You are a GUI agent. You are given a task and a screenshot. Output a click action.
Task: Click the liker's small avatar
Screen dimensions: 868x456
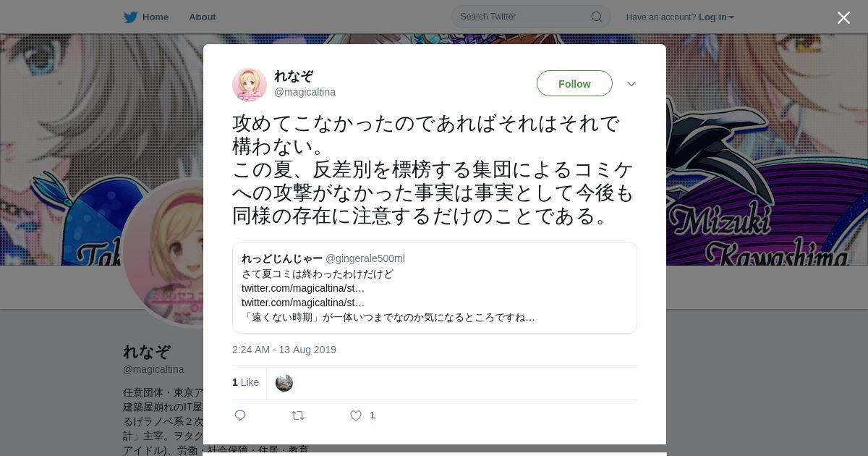pyautogui.click(x=284, y=383)
